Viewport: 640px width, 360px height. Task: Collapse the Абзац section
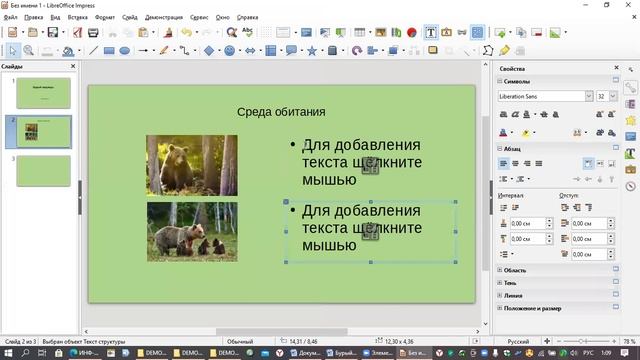[500, 149]
